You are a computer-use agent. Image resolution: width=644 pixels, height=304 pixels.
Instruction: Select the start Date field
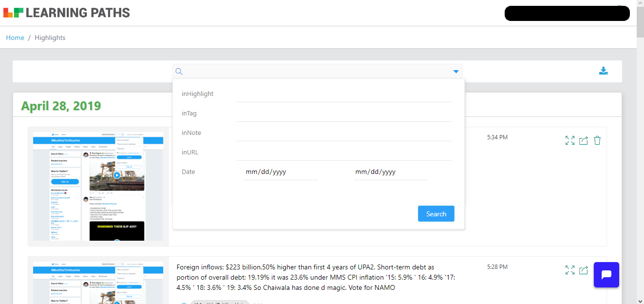point(281,172)
